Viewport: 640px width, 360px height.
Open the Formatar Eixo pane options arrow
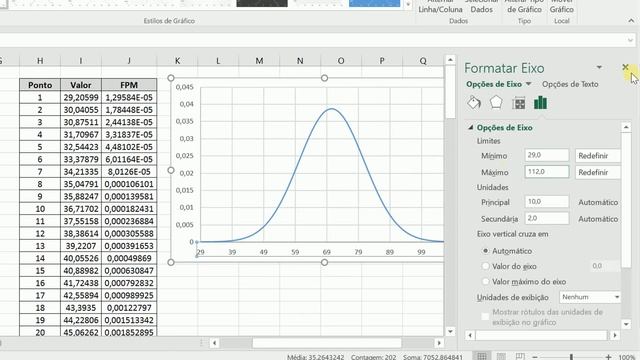tap(599, 67)
